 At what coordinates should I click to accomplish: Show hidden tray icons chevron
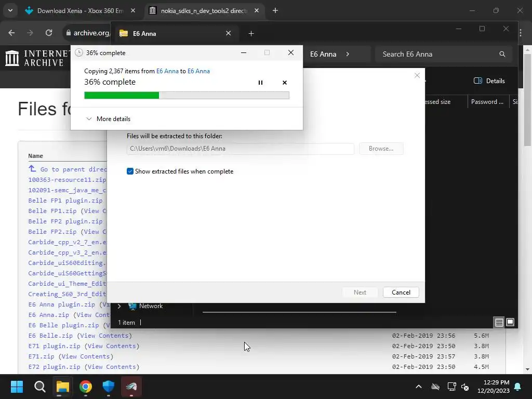coord(419,387)
